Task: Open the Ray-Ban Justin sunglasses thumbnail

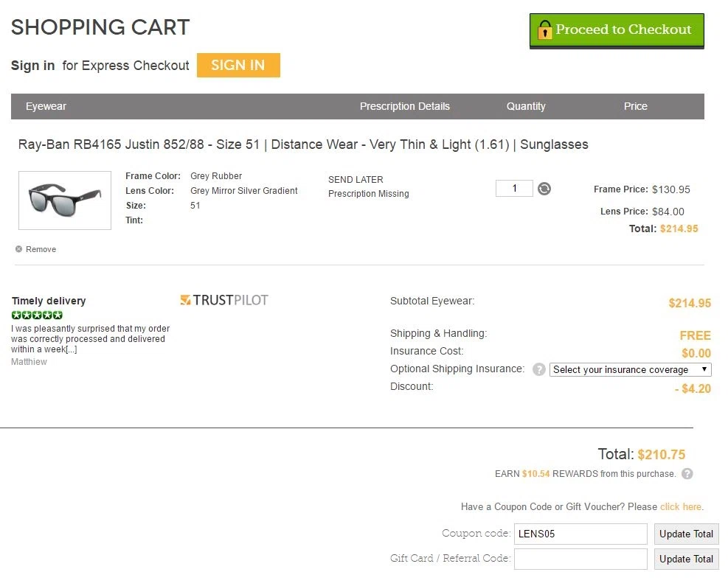Action: 65,200
